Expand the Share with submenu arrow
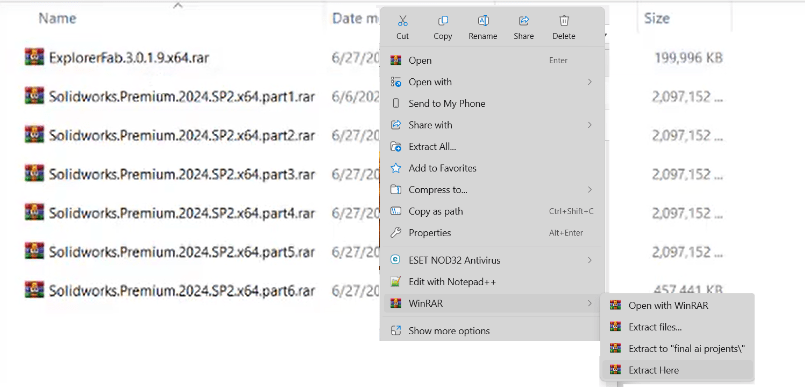 [x=589, y=125]
